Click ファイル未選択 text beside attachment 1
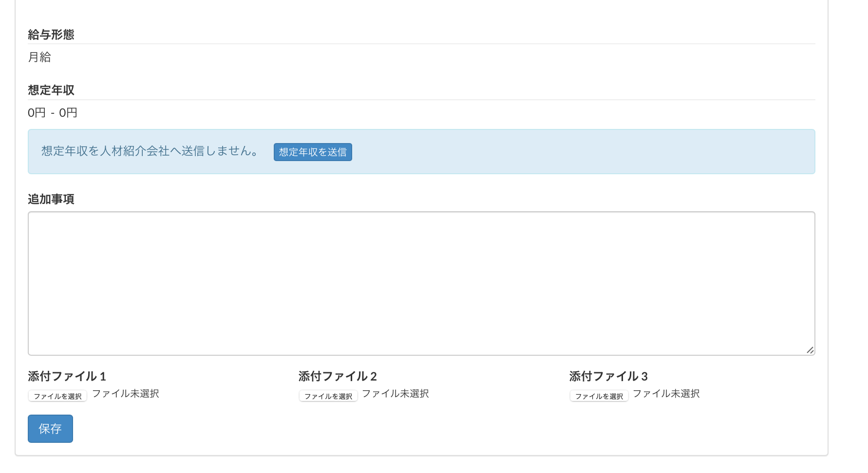 tap(126, 394)
